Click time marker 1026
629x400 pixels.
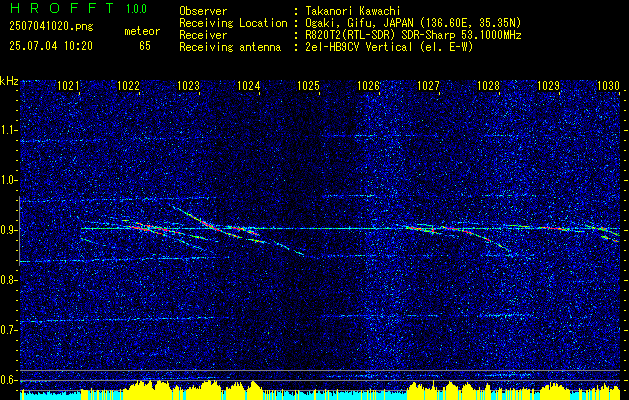(x=368, y=86)
